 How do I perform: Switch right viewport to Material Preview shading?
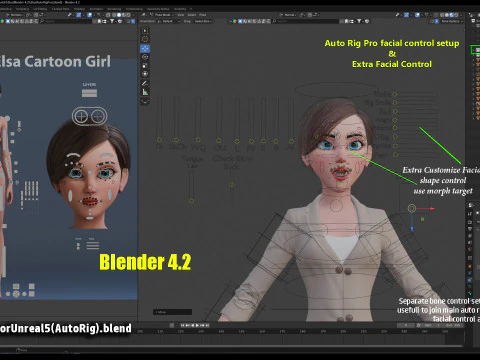click(452, 15)
